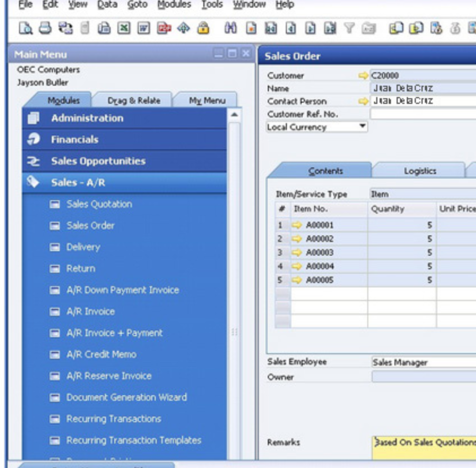This screenshot has width=476, height=468.
Task: Open Sales Order from main menu
Action: pos(90,226)
